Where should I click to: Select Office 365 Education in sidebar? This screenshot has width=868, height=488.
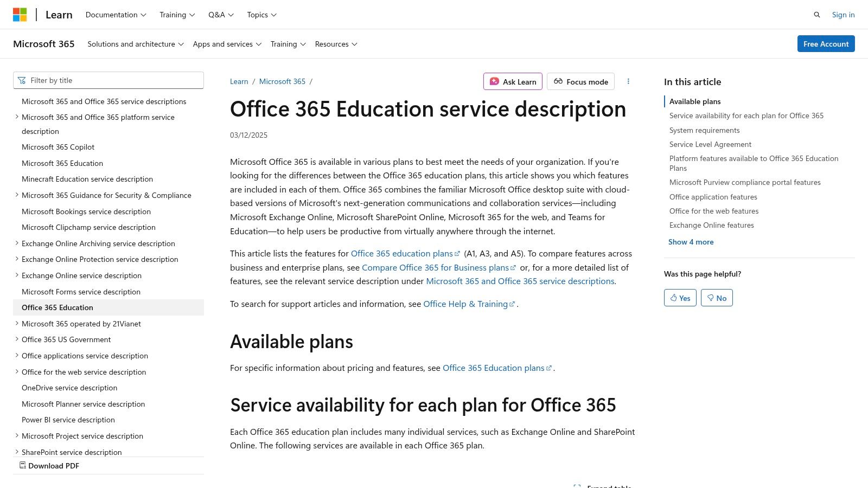click(108, 307)
